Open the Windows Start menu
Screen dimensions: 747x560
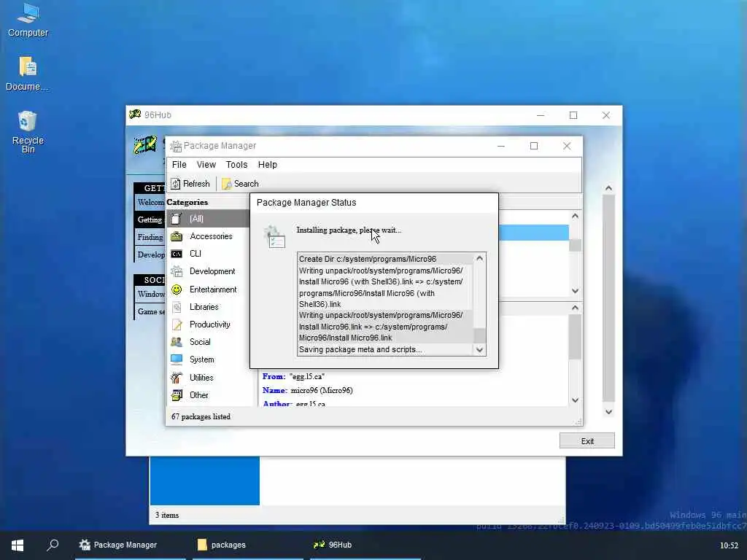18,545
